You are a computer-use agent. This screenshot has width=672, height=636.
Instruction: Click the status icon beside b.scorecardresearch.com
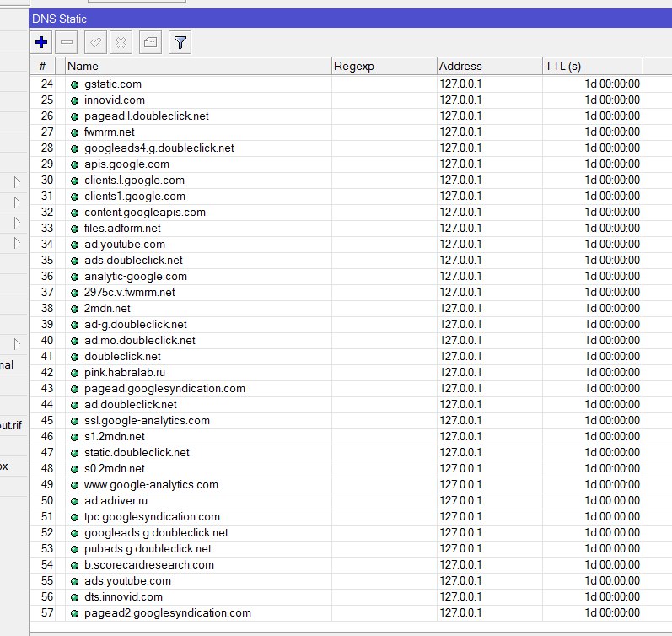[74, 565]
